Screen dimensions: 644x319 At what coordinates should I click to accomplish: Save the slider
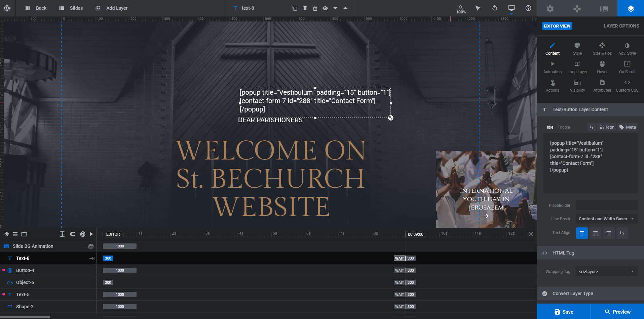coord(564,312)
